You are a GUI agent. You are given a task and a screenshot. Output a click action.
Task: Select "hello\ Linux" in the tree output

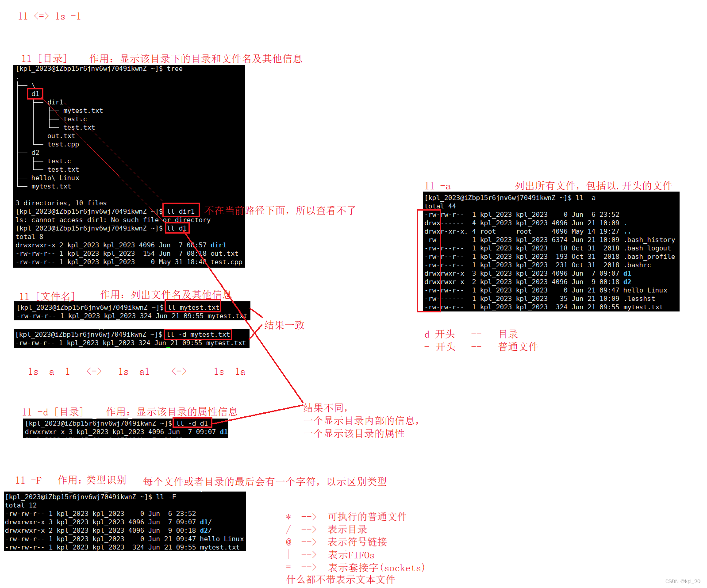click(x=55, y=178)
